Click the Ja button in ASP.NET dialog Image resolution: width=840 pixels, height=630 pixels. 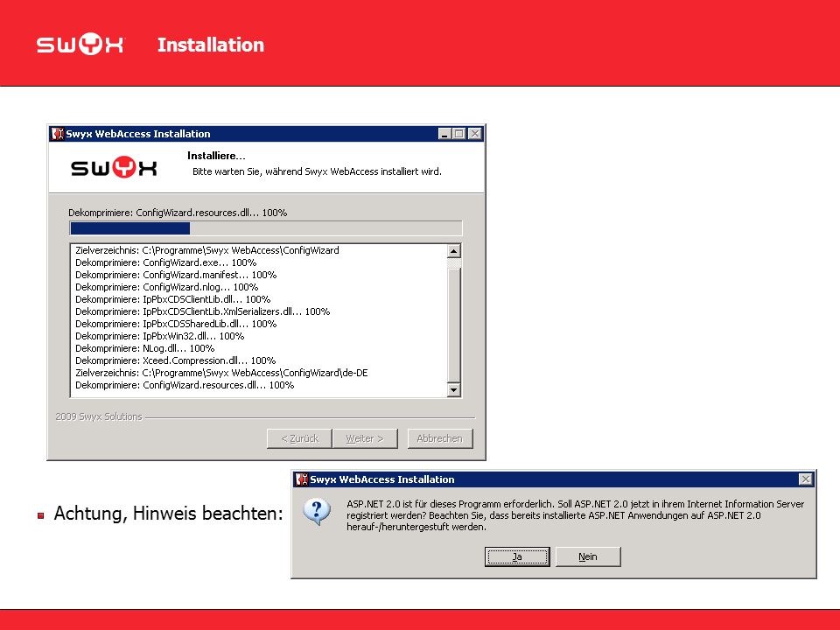click(517, 556)
